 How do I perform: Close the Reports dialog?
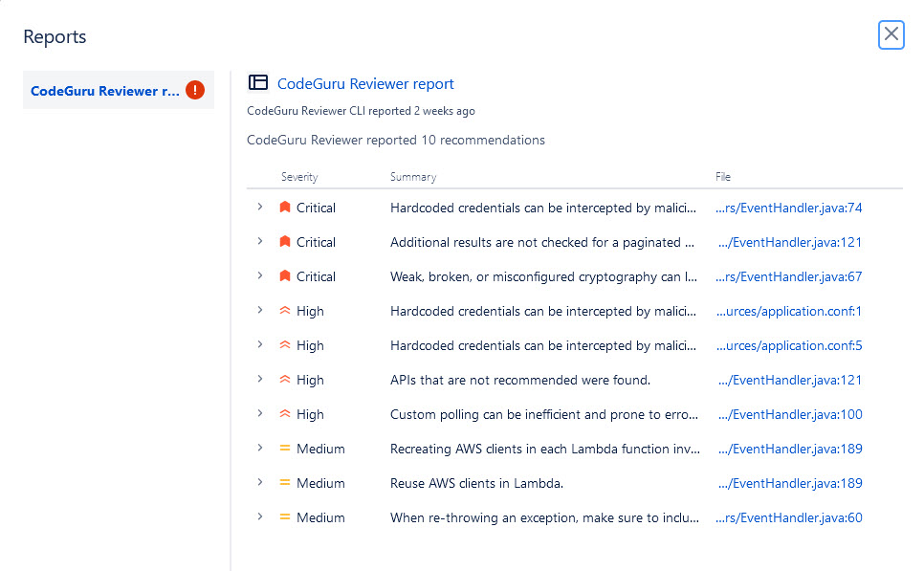click(x=891, y=34)
